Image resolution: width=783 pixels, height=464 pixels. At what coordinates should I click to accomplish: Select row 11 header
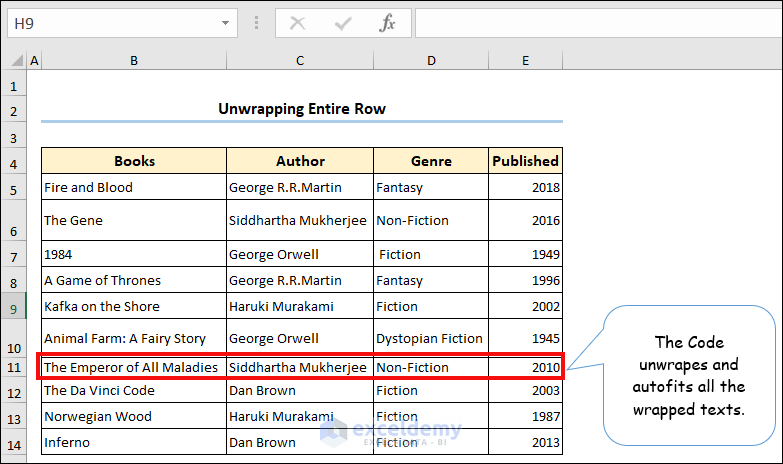pos(13,367)
